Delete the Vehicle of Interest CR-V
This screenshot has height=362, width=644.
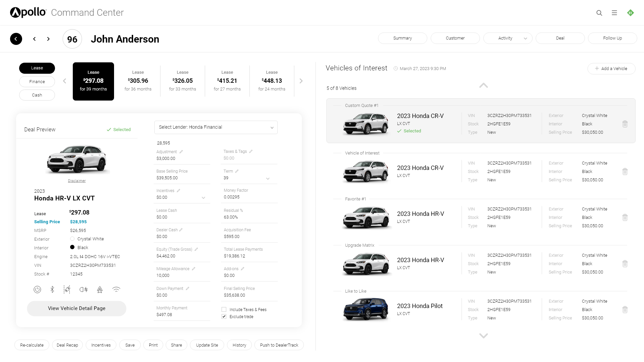pos(625,172)
